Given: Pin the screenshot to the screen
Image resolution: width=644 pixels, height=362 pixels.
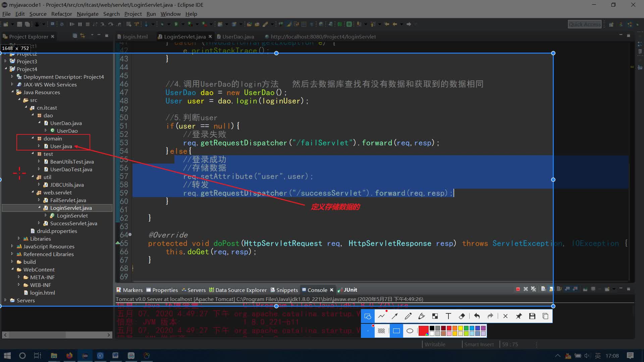Looking at the screenshot, I should click(x=519, y=316).
